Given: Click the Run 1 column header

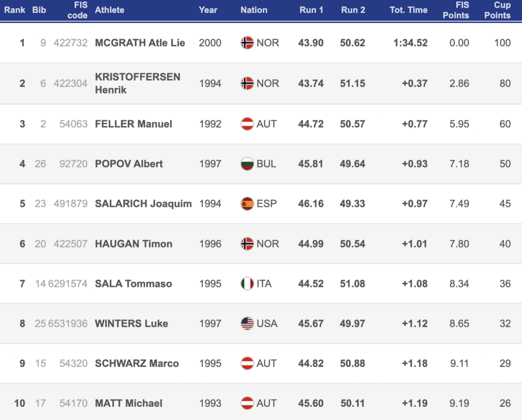Looking at the screenshot, I should (311, 10).
